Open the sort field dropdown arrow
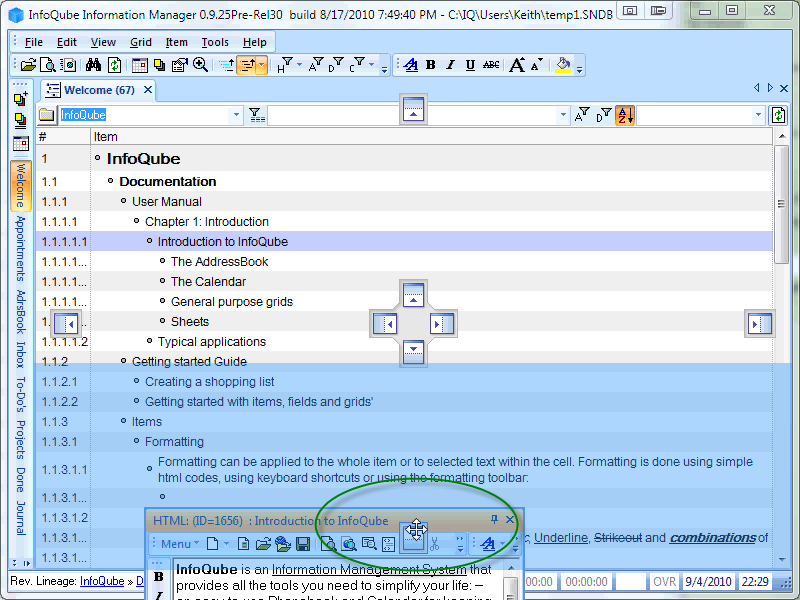This screenshot has width=800, height=600. pos(758,115)
